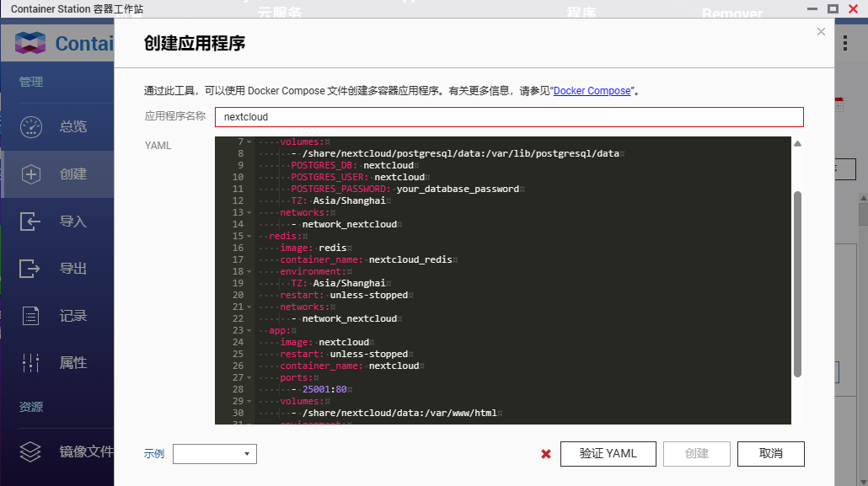Viewport: 868px width, 486px height.
Task: Open the 记录 log document icon
Action: pyautogui.click(x=31, y=316)
